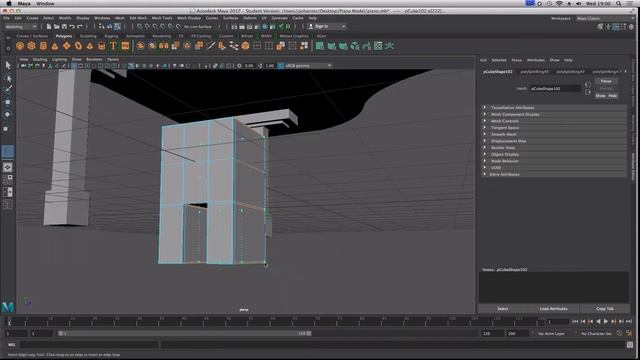
Task: Create a polygon cube from the shelf
Action: (31, 46)
